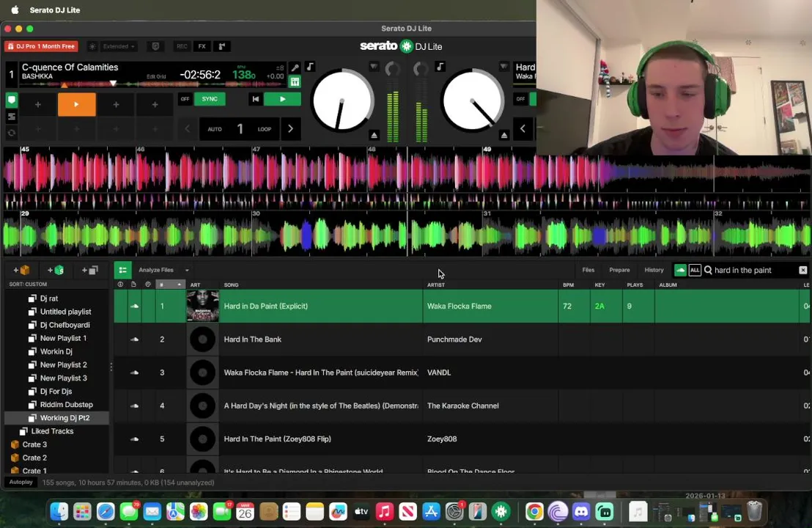This screenshot has width=812, height=528.
Task: Sort library by the # column header
Action: pos(170,285)
